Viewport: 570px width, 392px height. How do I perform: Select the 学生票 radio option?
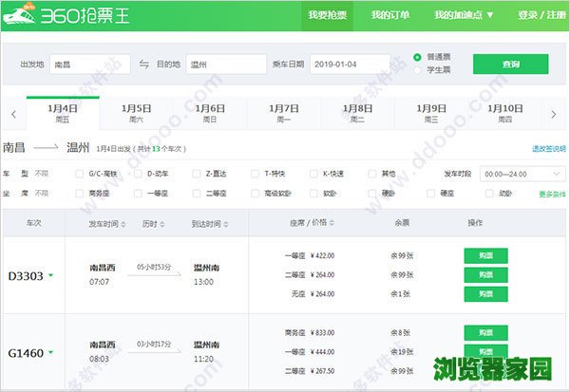coord(418,71)
